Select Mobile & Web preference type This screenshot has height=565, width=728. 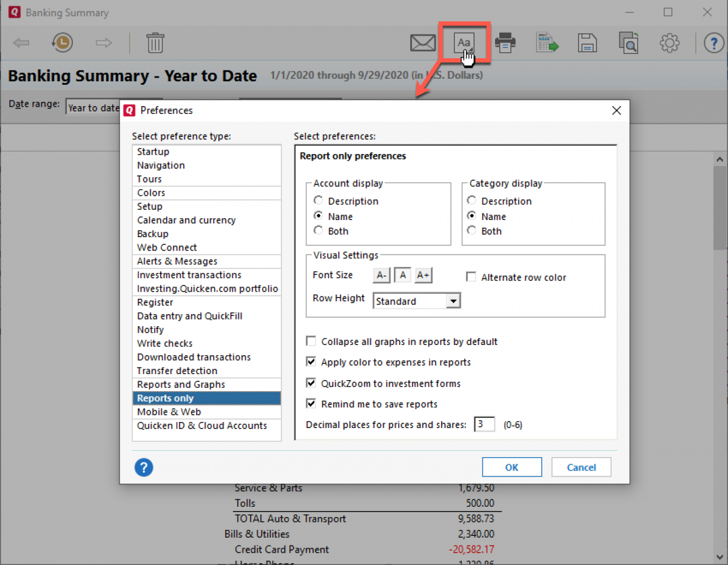(206, 412)
